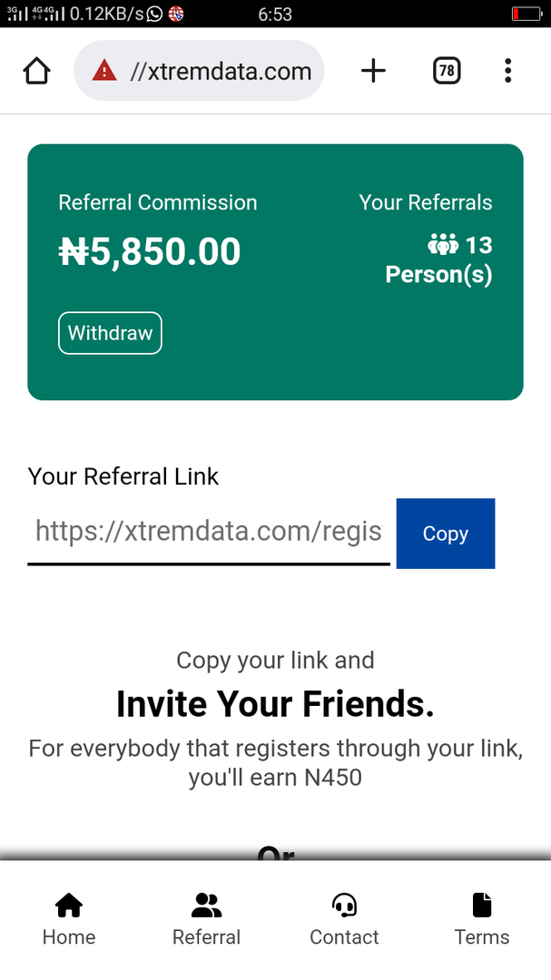Viewport: 551px width, 980px height.
Task: Click the Referral Commission label
Action: [158, 202]
